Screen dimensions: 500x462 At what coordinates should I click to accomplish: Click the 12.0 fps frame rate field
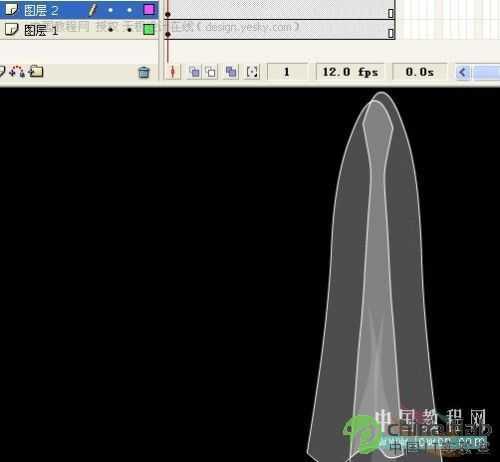(350, 72)
